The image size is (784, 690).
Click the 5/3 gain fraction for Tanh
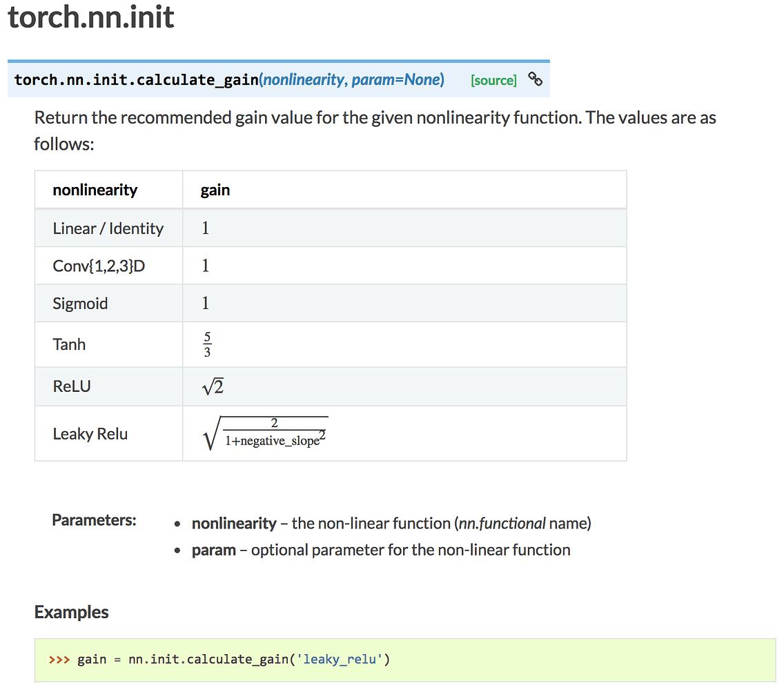pos(208,345)
